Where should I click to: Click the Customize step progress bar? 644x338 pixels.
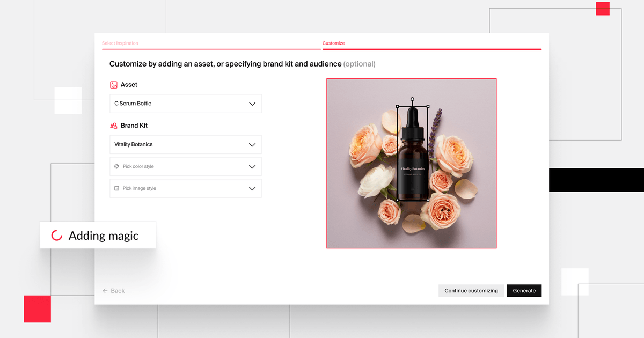[x=432, y=48]
